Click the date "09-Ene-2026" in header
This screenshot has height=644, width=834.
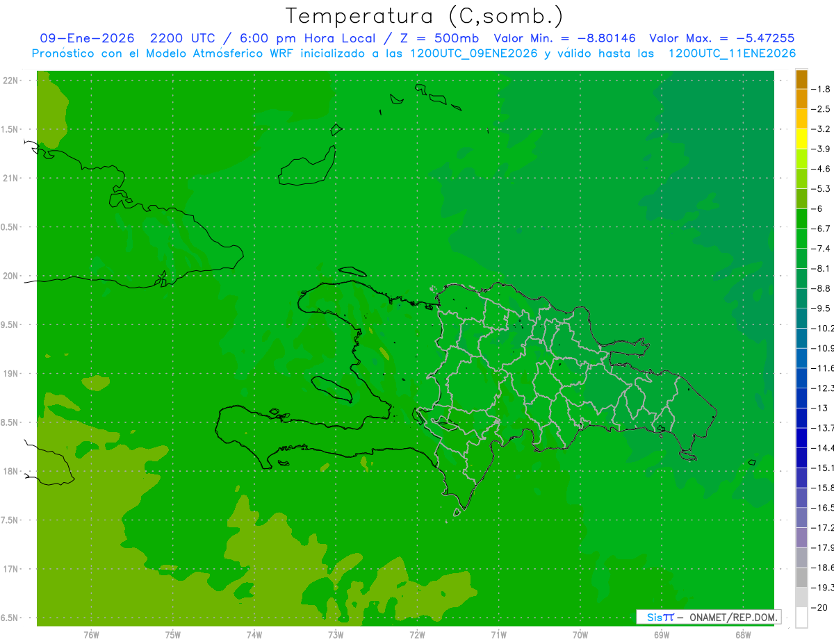tap(87, 38)
